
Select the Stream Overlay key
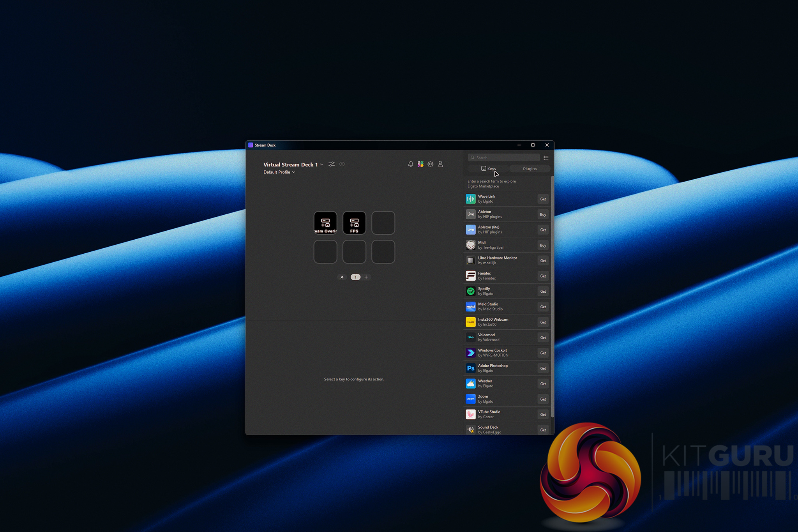(325, 223)
